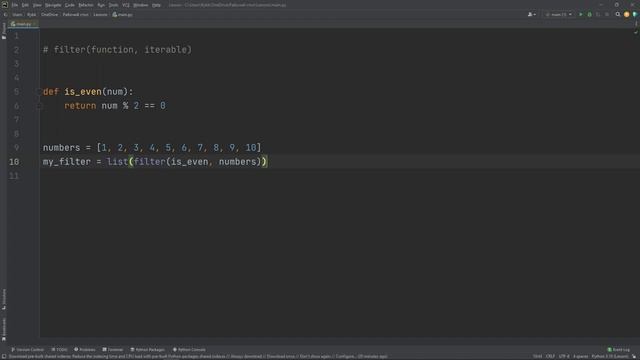This screenshot has width=640, height=360.
Task: Click the Stop icon in toolbar
Action: [607, 15]
